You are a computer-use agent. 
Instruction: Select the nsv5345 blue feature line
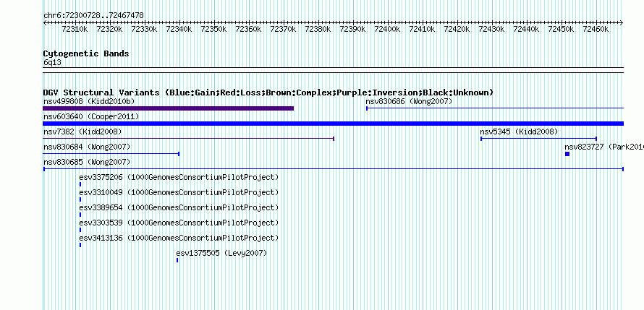538,139
